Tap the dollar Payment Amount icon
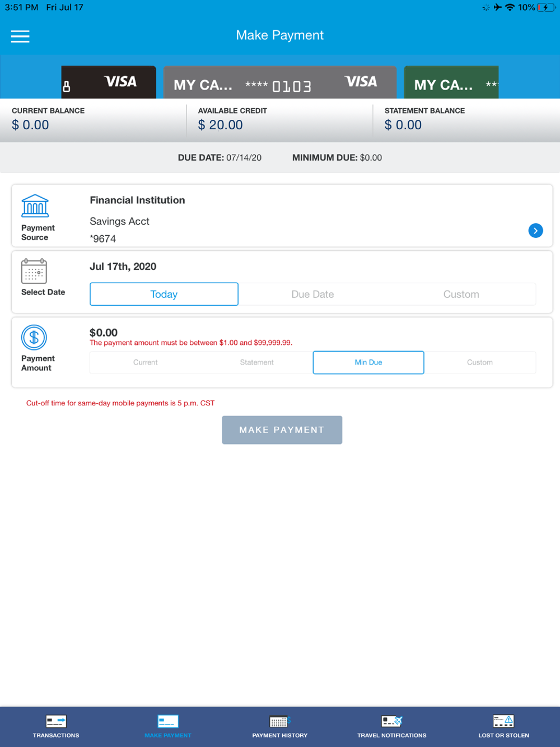 [34, 338]
